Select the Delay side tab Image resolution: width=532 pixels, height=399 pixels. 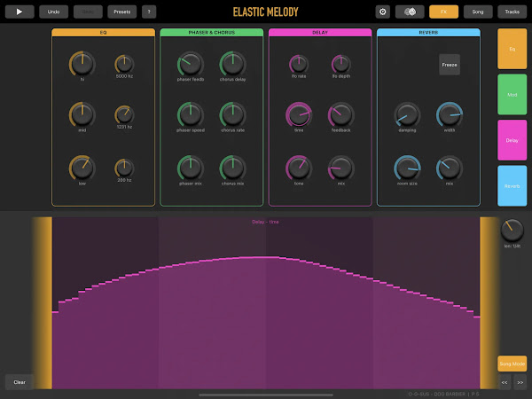512,140
